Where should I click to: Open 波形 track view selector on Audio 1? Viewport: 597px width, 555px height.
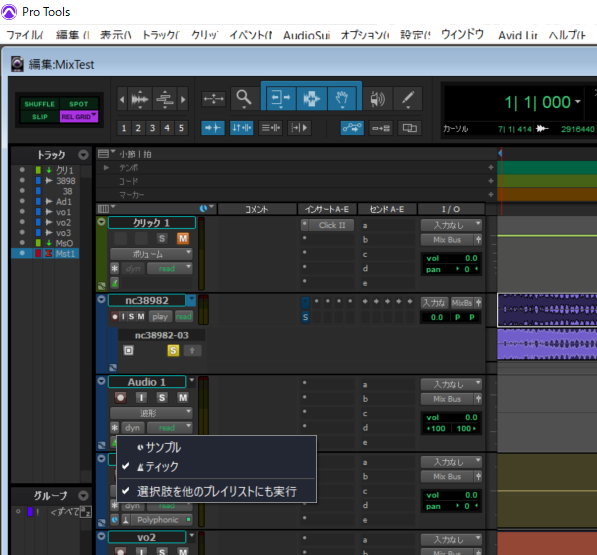151,413
